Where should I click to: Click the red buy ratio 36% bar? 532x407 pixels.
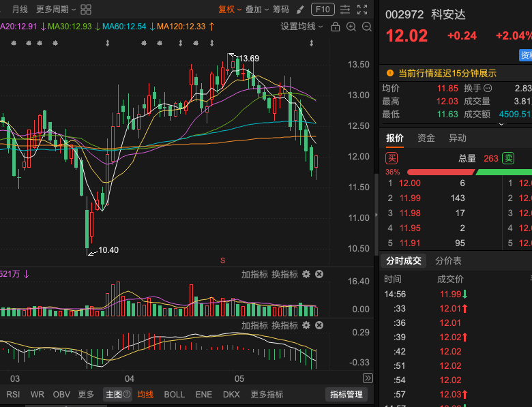coord(441,172)
